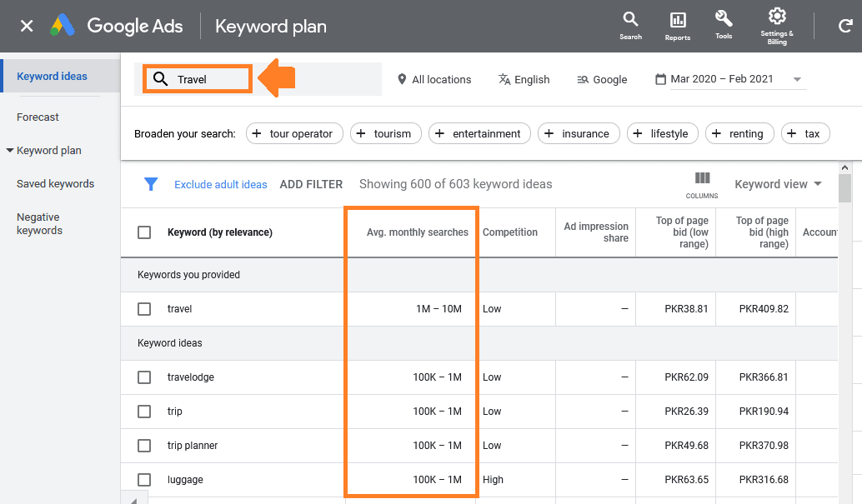Screen dimensions: 862x504
Task: Open Saved keywords in sidebar
Action: [55, 184]
